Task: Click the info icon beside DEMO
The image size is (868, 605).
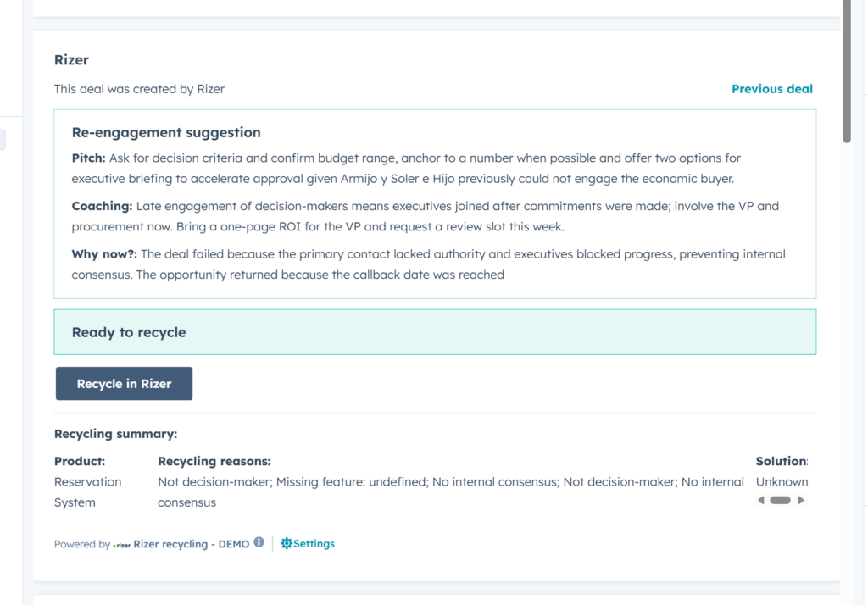Action: pyautogui.click(x=259, y=542)
